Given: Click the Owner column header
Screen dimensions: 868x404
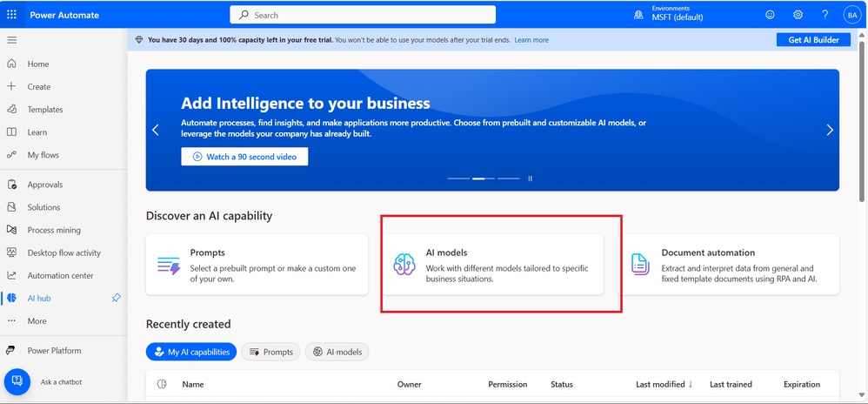Looking at the screenshot, I should pos(409,384).
